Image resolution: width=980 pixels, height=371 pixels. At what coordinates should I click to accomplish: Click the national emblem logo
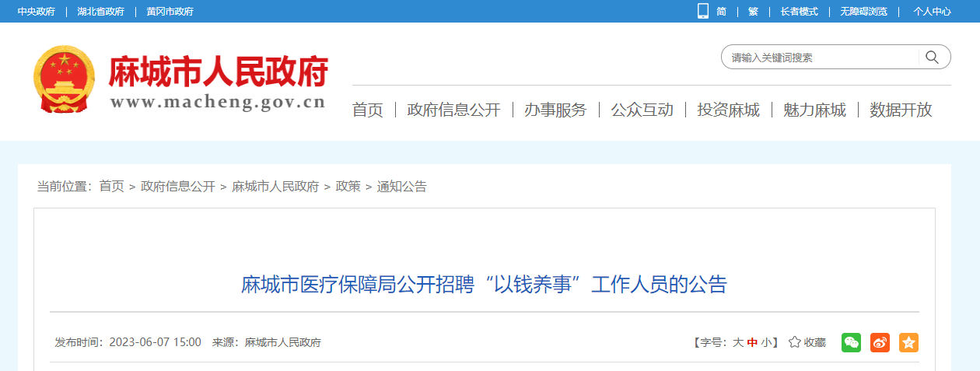[x=64, y=79]
